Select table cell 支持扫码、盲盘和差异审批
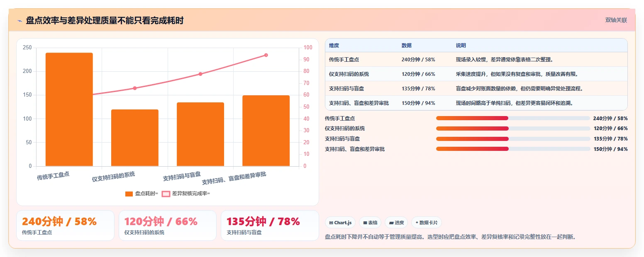644x257 pixels. click(x=359, y=103)
